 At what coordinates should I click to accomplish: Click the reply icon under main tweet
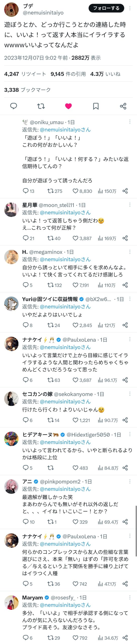(x=13, y=106)
